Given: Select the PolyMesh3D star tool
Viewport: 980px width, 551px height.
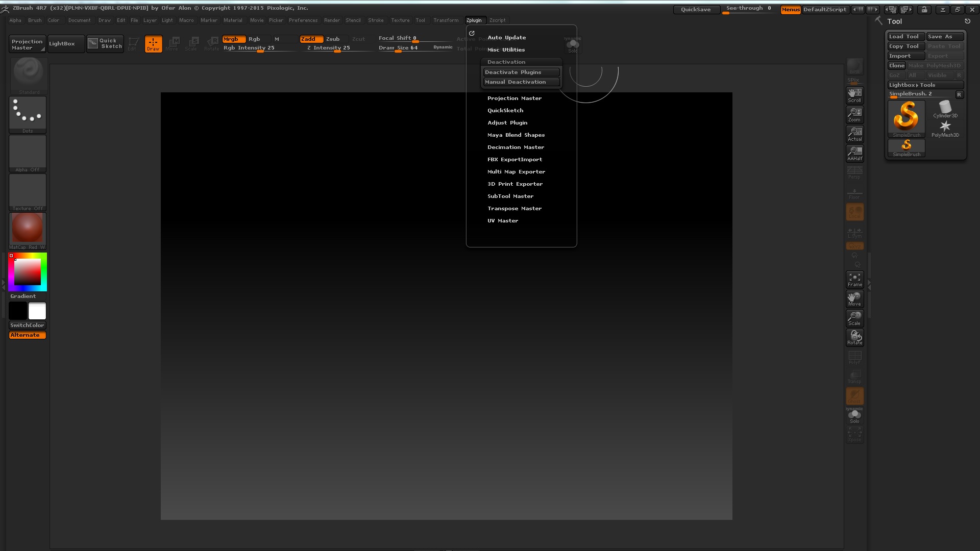Looking at the screenshot, I should click(x=945, y=129).
